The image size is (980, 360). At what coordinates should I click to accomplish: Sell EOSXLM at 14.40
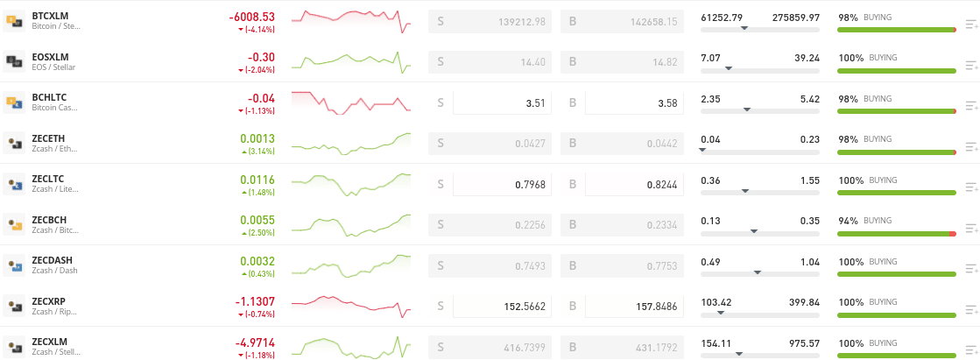click(490, 62)
